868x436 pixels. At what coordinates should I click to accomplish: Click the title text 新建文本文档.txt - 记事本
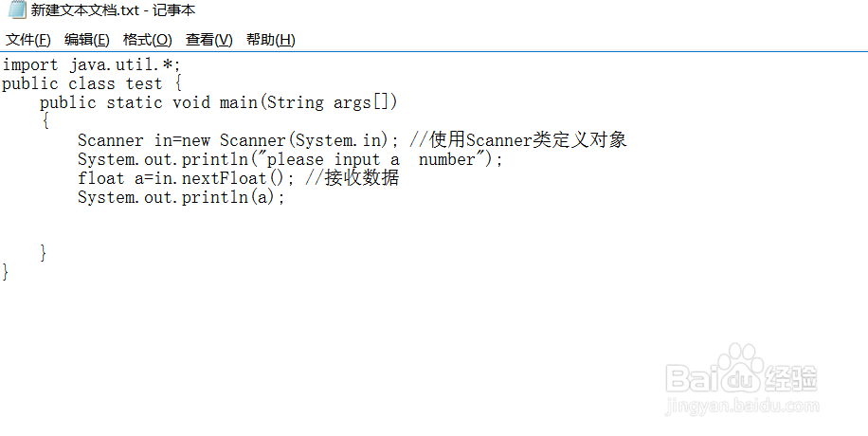[x=113, y=10]
